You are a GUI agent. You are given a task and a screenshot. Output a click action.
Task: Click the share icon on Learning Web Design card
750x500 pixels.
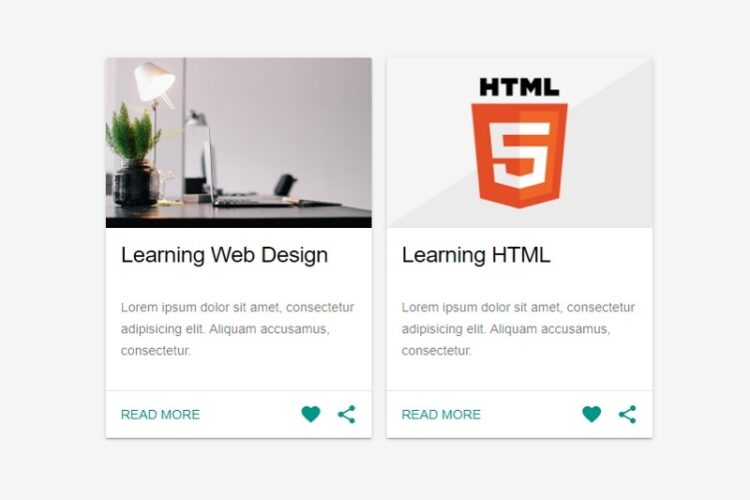(x=347, y=414)
